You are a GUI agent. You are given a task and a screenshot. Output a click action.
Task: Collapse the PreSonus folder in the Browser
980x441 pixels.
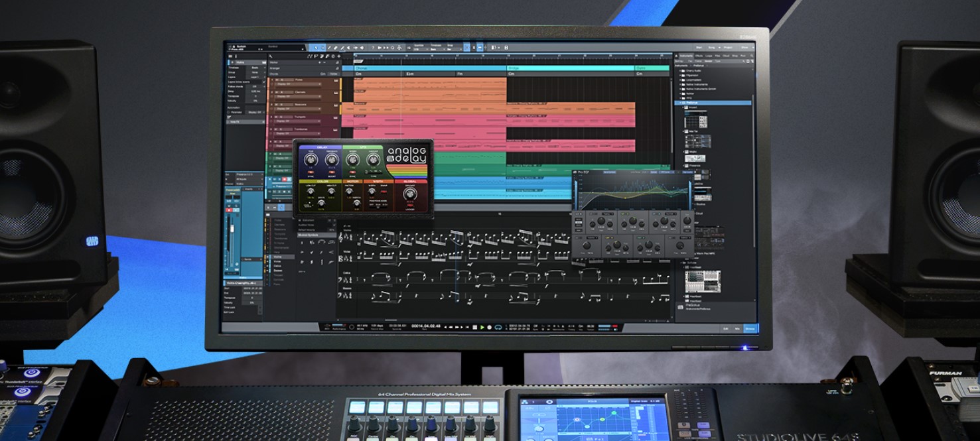coord(680,103)
